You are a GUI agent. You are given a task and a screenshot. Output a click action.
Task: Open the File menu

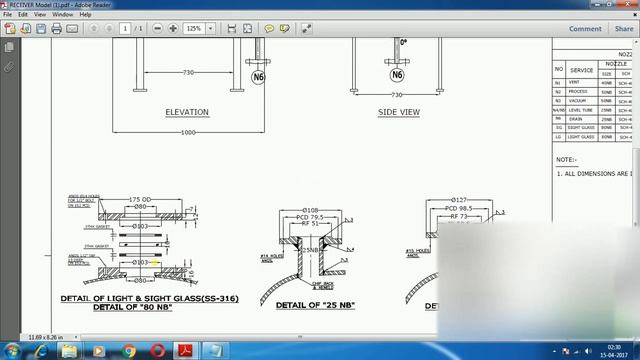point(7,15)
